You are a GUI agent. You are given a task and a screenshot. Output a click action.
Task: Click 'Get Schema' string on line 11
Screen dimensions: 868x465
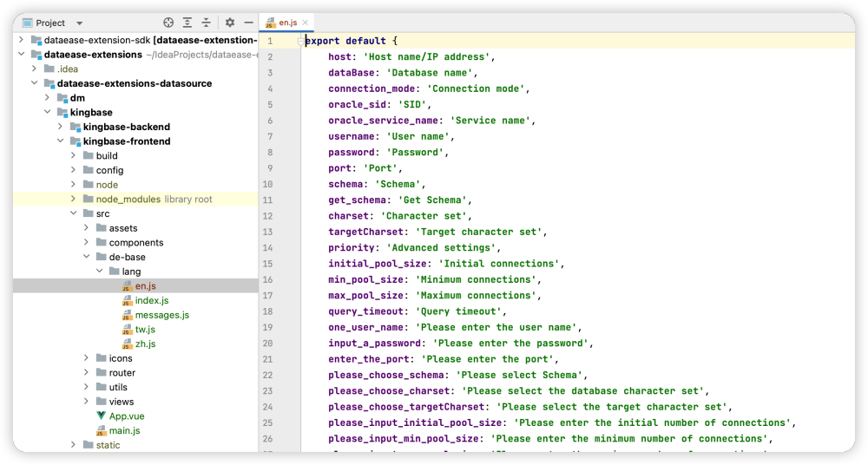(432, 200)
